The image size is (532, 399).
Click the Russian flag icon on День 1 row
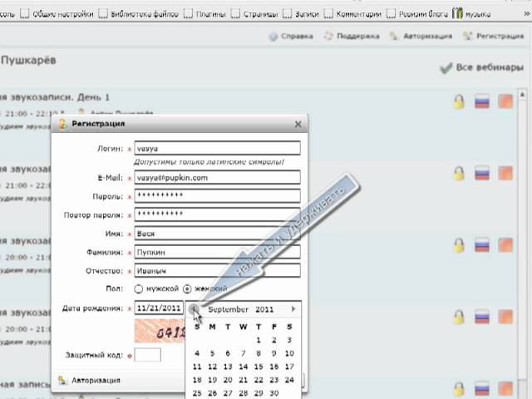[482, 101]
